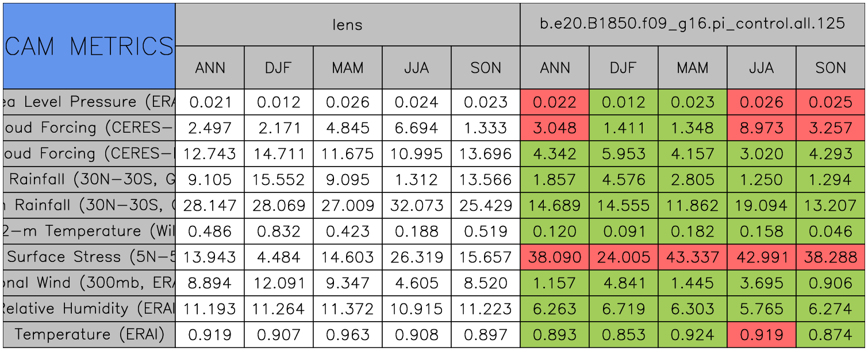Click the JJA header under lens
The width and height of the screenshot is (868, 351).
(416, 68)
